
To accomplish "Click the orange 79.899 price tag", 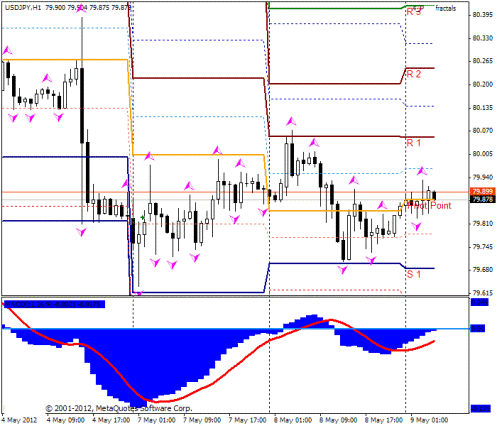I will pyautogui.click(x=483, y=191).
